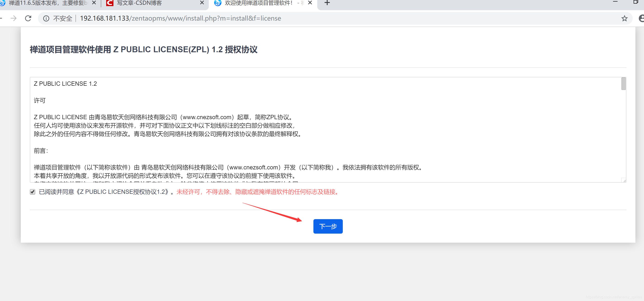The width and height of the screenshot is (644, 301).
Task: Open the browser profile avatar icon
Action: 641,18
